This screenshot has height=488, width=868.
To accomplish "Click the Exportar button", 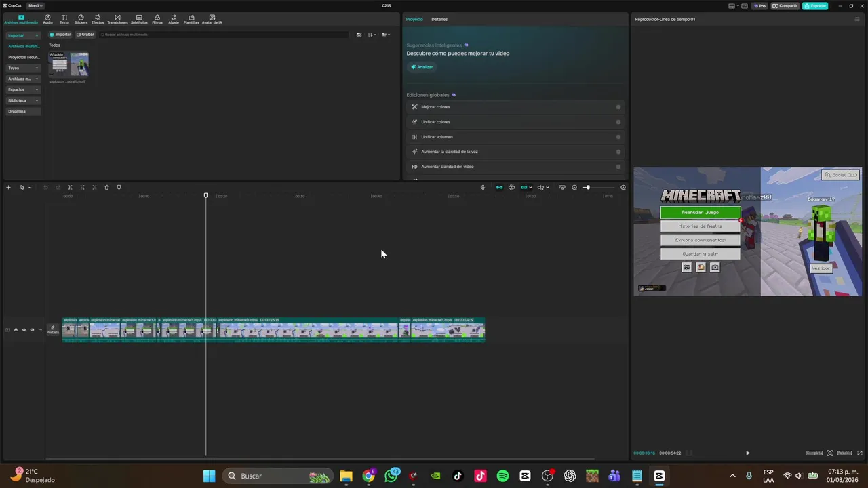I will click(815, 6).
